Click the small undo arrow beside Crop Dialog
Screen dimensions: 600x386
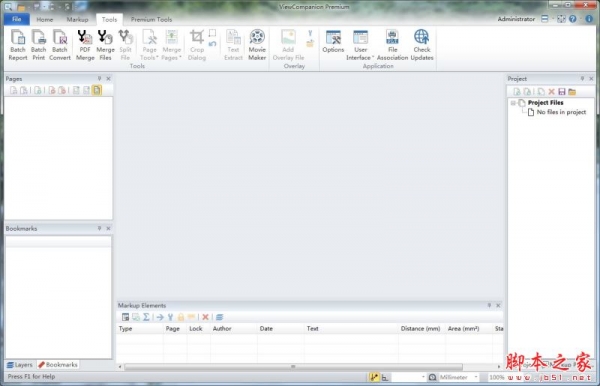(212, 44)
